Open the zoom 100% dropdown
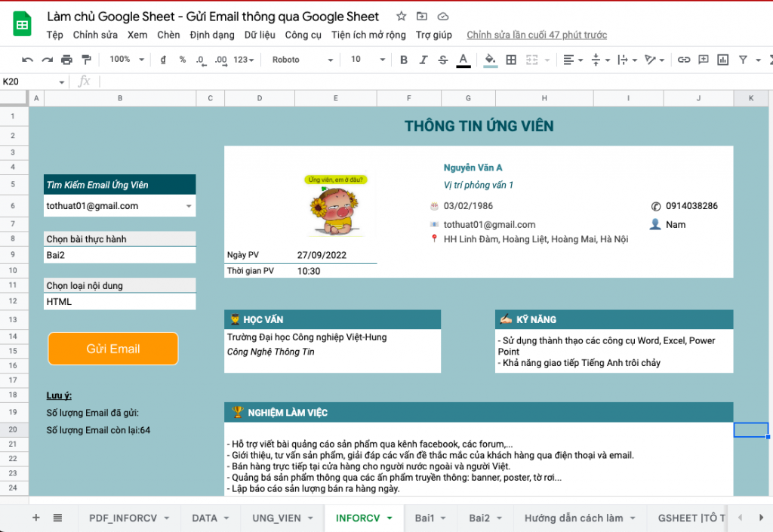The width and height of the screenshot is (773, 532). pos(127,59)
